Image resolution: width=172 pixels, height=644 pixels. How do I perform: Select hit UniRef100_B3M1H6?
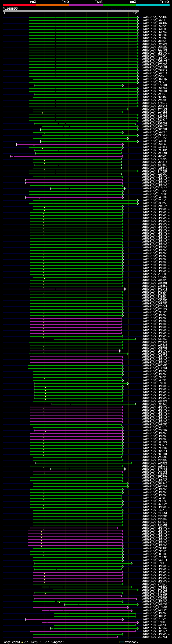(x=154, y=525)
